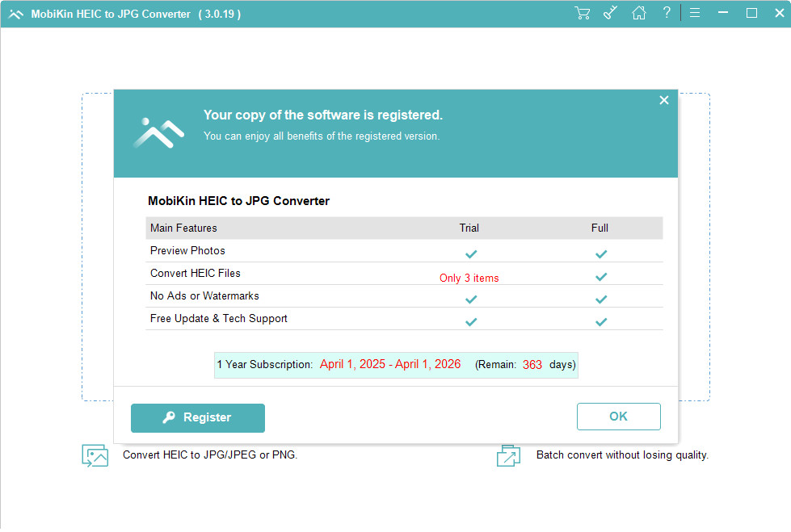
Task: Click the subscription dates 'April 1, 2025 - April 1, 2026'
Action: coord(390,364)
